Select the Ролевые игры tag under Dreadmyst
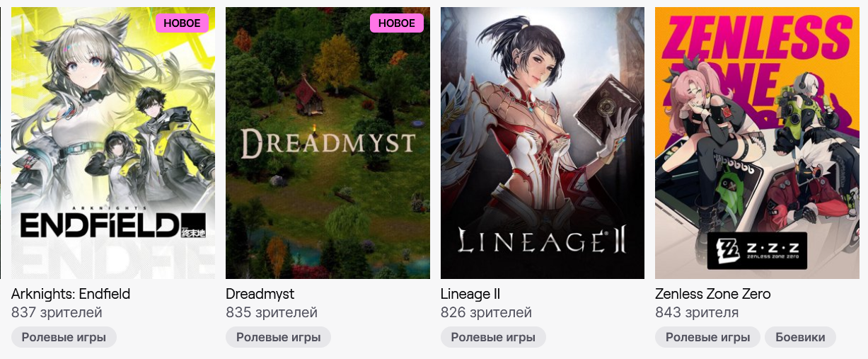Viewport: 868px width, 359px height. click(279, 337)
